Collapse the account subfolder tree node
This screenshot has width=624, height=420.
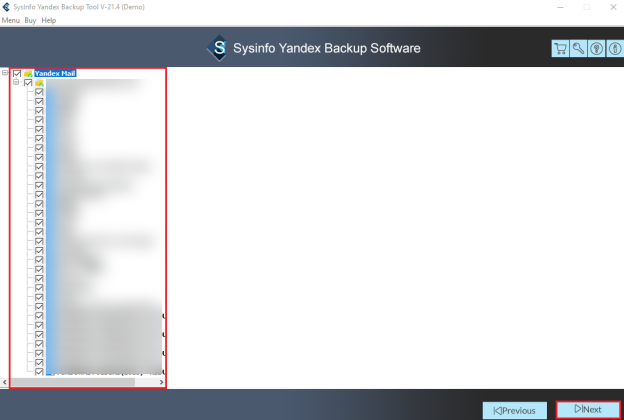point(16,82)
